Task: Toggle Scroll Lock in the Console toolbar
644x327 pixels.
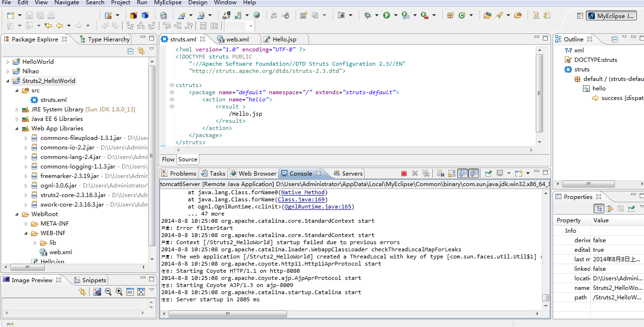Action: (451, 174)
